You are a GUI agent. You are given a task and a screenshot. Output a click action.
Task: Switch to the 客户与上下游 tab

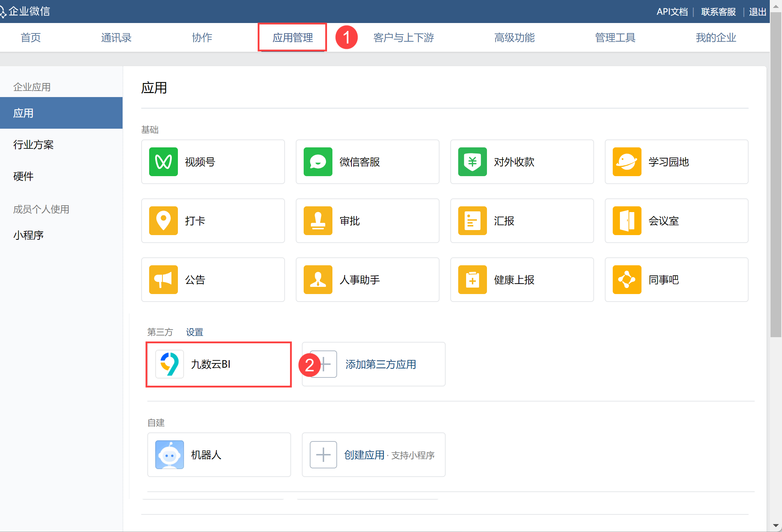(x=404, y=37)
